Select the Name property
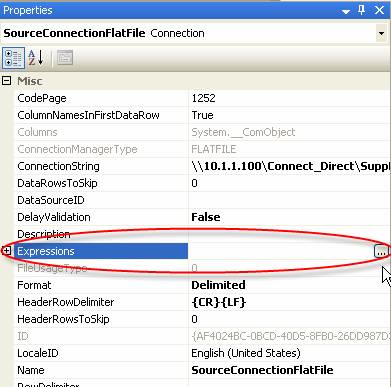The width and height of the screenshot is (391, 387). [x=31, y=370]
